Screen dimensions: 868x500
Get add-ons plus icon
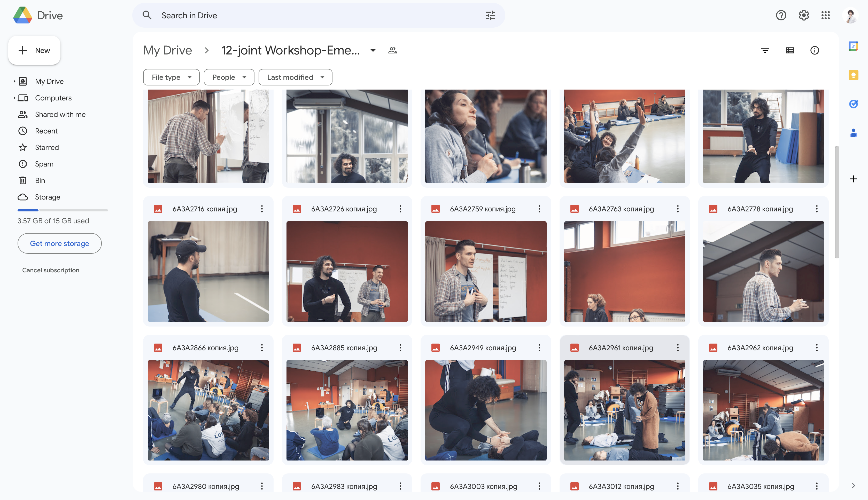[x=853, y=179]
